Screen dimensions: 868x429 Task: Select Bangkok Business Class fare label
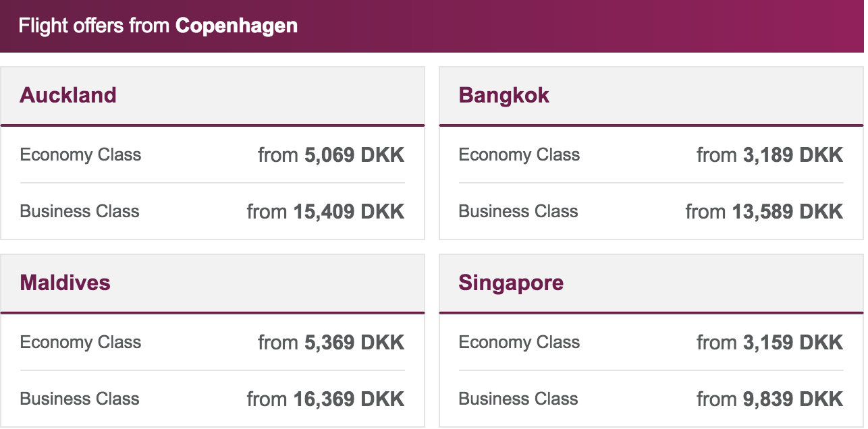518,211
